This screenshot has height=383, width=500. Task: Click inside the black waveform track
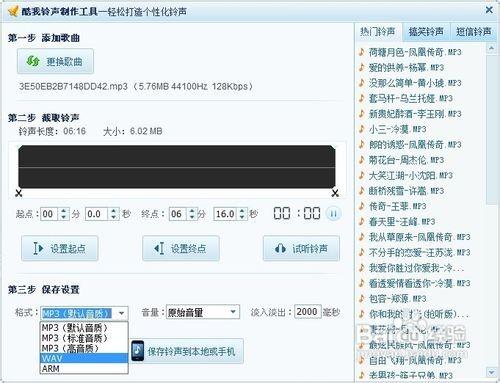tap(177, 167)
